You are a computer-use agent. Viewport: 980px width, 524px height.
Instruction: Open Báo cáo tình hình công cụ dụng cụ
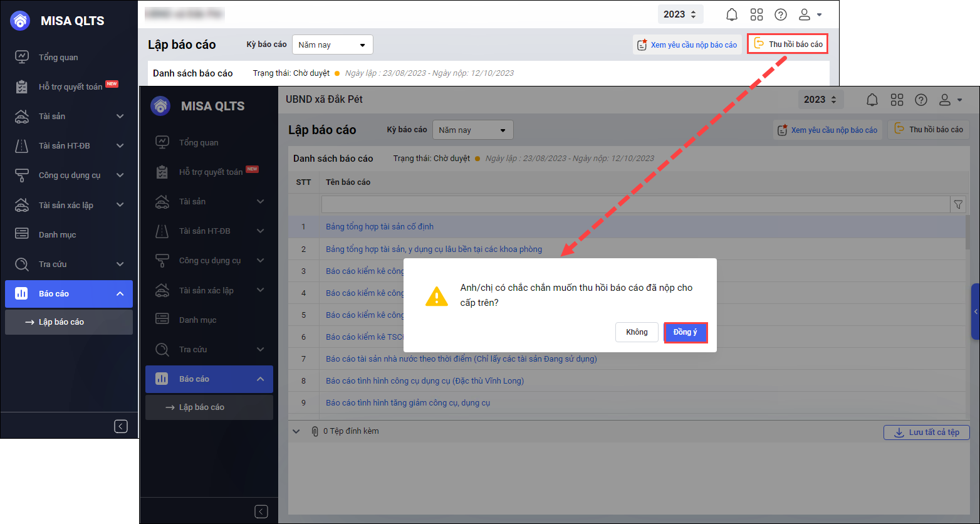425,381
